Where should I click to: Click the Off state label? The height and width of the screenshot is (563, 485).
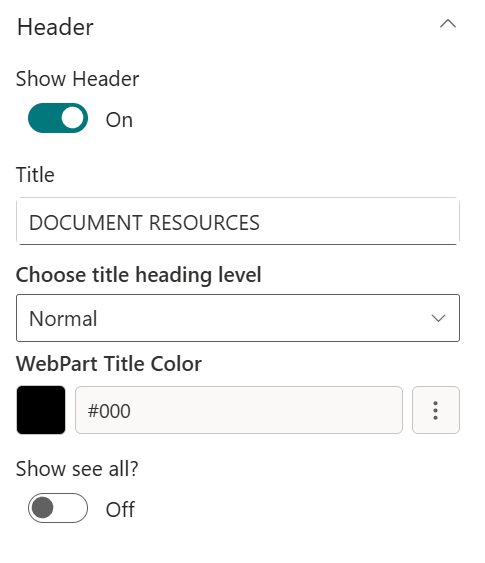pyautogui.click(x=120, y=510)
